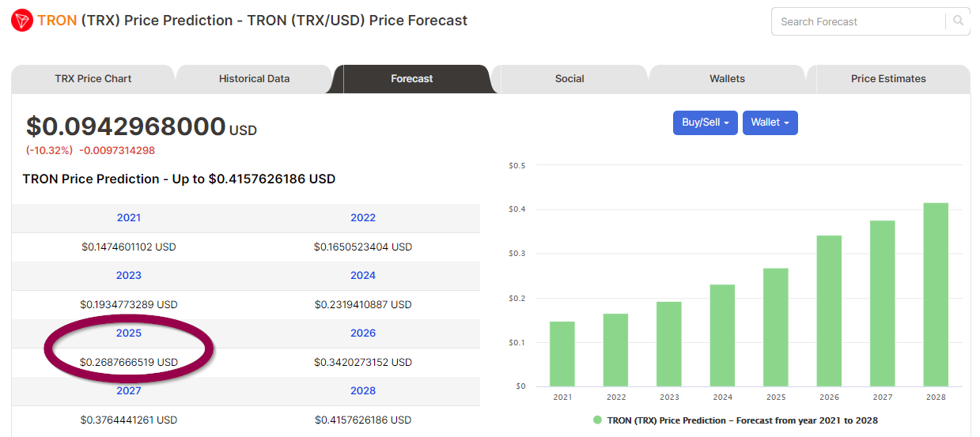Select the 2025 year link
The height and width of the screenshot is (437, 980).
(129, 333)
